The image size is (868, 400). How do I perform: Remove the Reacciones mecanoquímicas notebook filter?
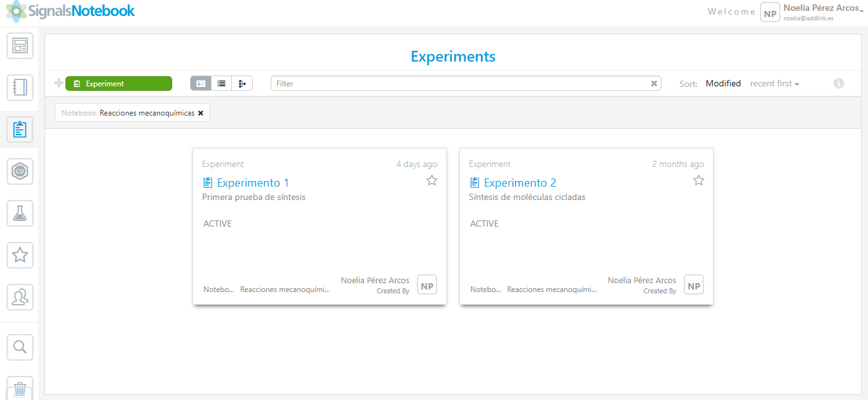pos(201,113)
